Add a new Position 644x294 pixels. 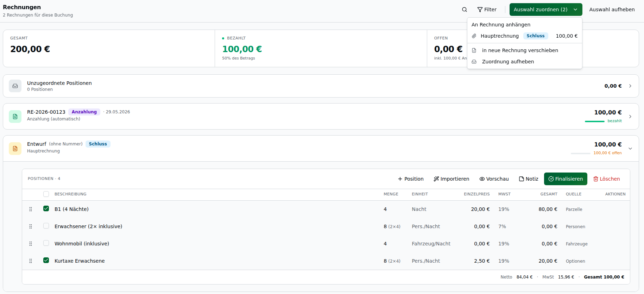point(411,179)
